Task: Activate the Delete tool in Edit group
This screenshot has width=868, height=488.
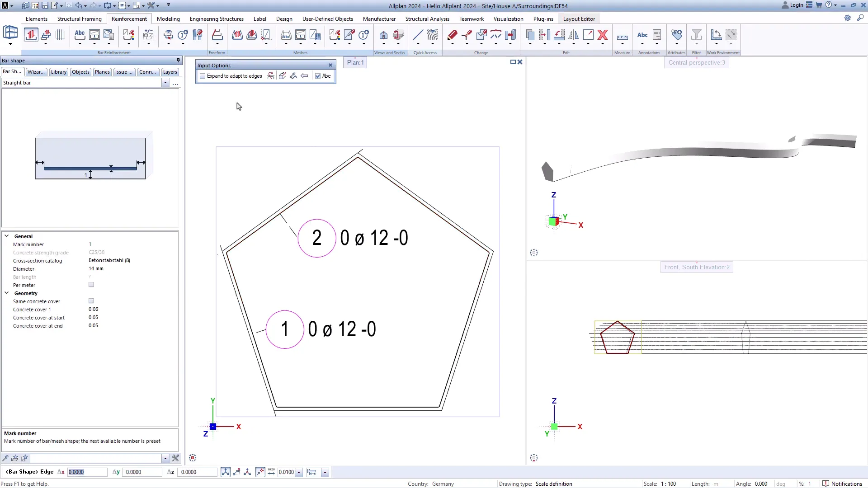Action: pyautogui.click(x=603, y=35)
